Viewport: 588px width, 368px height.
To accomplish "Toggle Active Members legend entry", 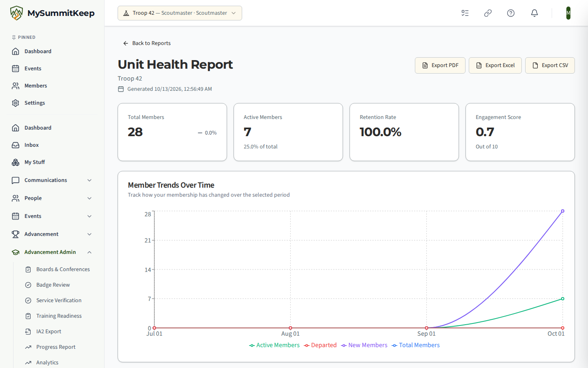I will click(x=274, y=345).
